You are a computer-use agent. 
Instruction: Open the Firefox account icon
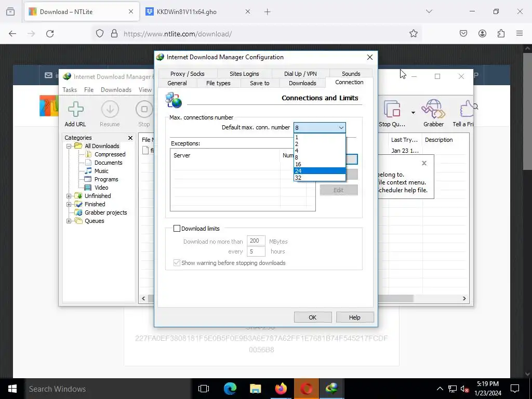click(482, 33)
